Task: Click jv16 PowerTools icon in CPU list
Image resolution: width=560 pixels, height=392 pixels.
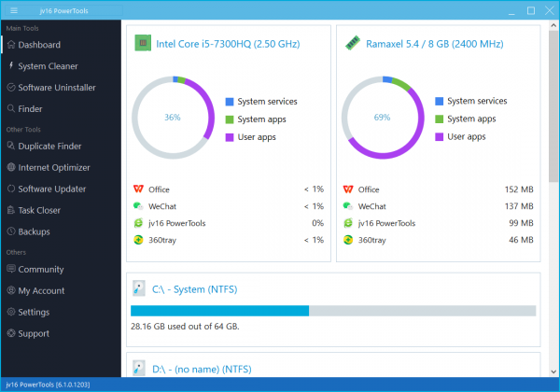Action: [138, 223]
